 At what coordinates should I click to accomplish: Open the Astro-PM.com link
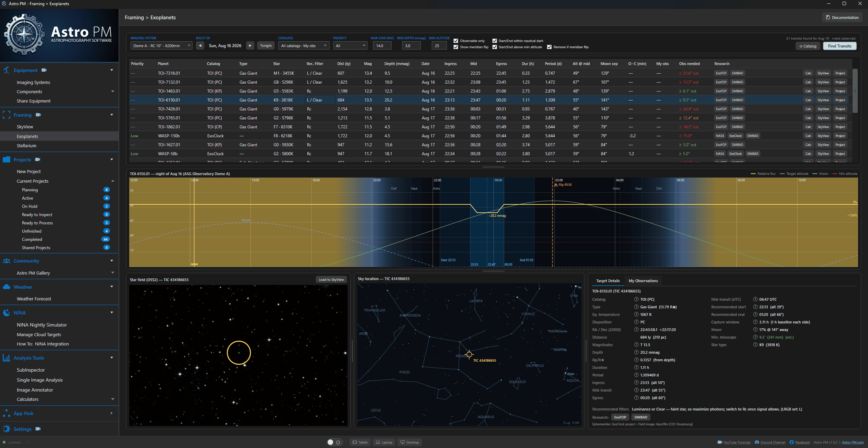point(853,442)
